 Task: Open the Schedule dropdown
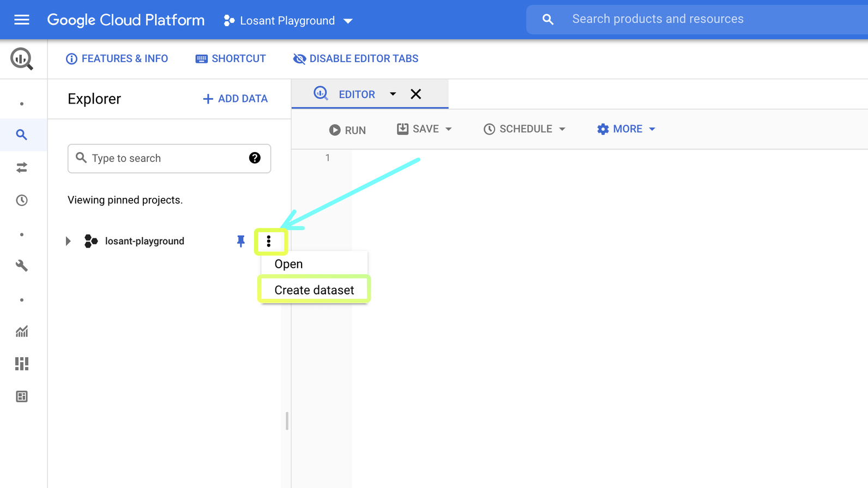click(x=525, y=129)
